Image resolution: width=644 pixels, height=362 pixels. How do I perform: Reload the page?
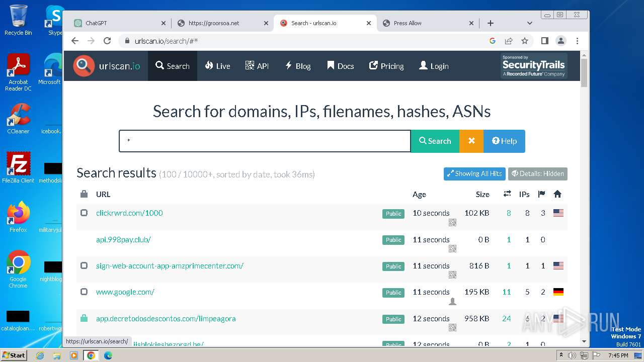[107, 41]
